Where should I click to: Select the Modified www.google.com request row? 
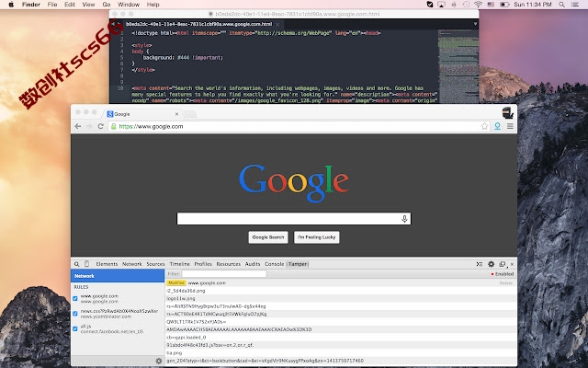341,283
